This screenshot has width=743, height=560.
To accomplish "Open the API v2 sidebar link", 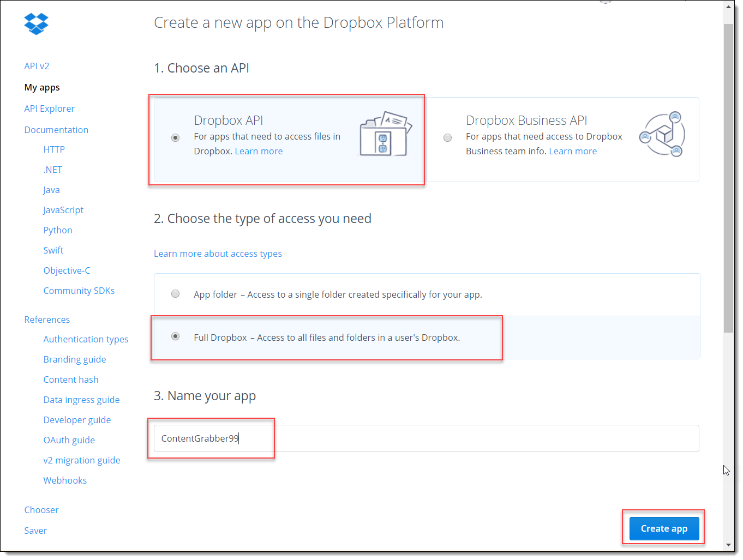I will pyautogui.click(x=37, y=66).
